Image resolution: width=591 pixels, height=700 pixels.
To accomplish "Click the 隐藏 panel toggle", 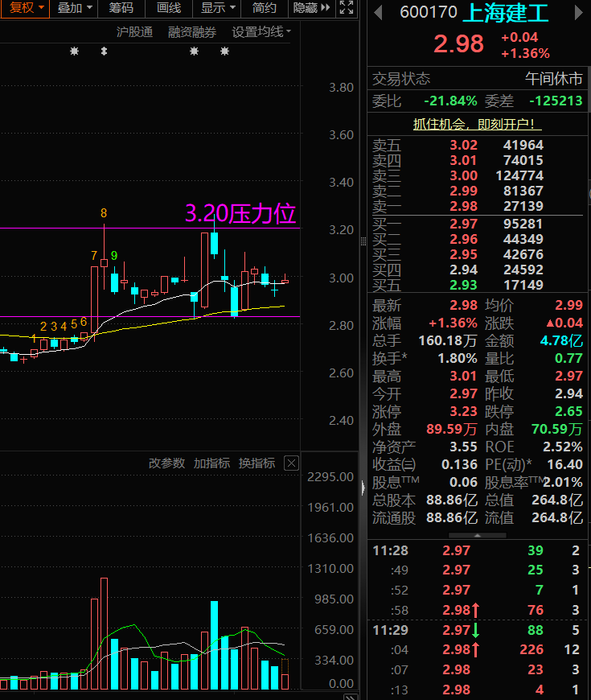I will tap(311, 8).
